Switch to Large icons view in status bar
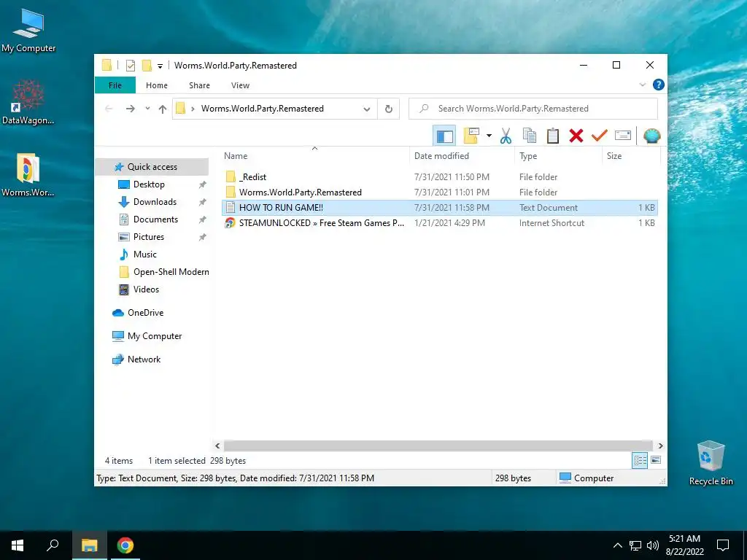The height and width of the screenshot is (560, 747). 656,460
